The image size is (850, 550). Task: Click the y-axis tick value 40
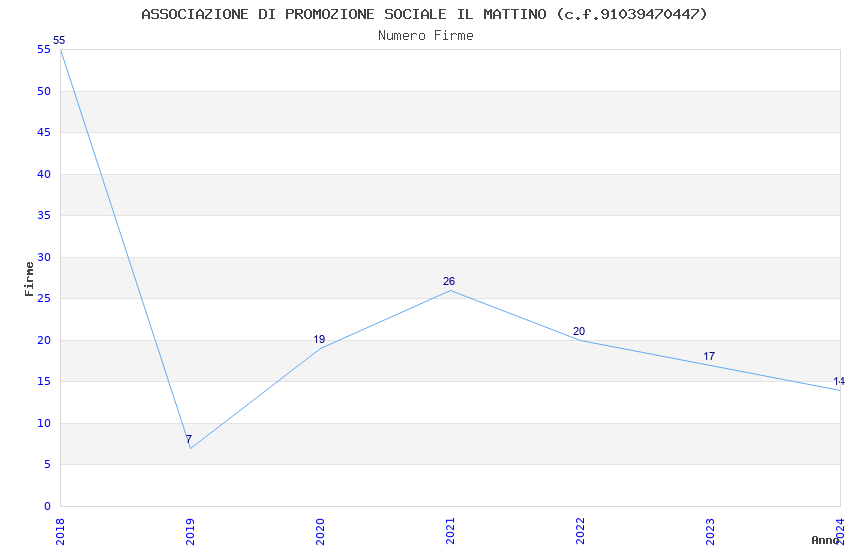click(x=44, y=174)
